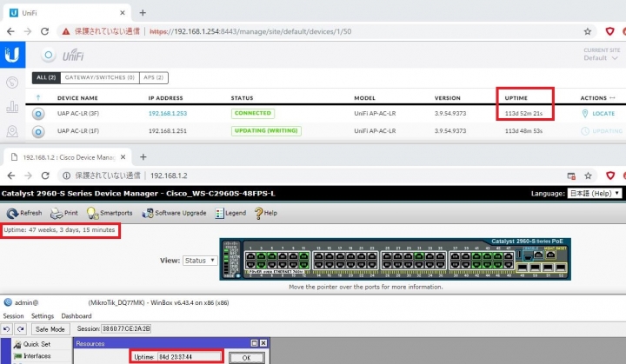Open Cisco View Status dropdown
Screen dimensions: 626x364
(200, 261)
